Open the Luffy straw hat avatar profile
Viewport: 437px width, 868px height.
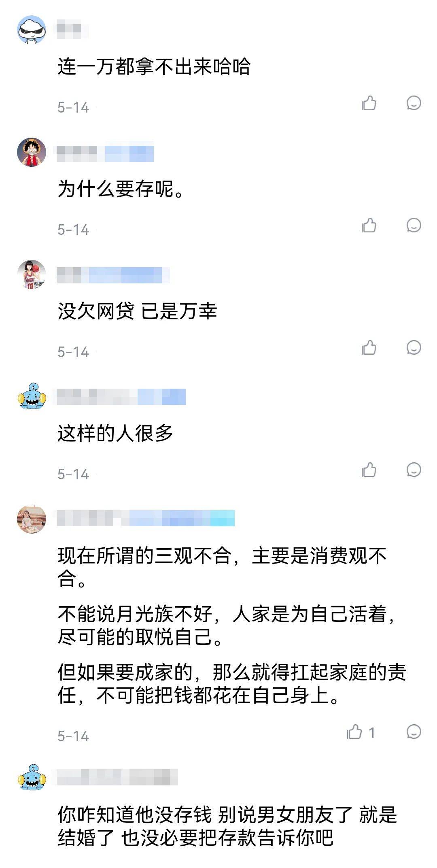[32, 152]
